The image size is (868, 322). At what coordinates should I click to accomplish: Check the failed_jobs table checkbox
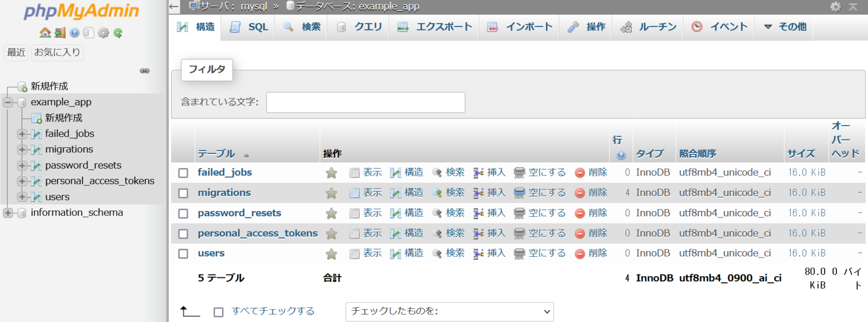[x=183, y=173]
